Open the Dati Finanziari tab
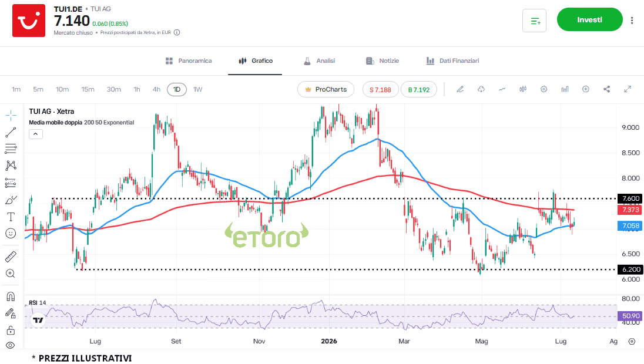The width and height of the screenshot is (644, 364). pos(452,60)
